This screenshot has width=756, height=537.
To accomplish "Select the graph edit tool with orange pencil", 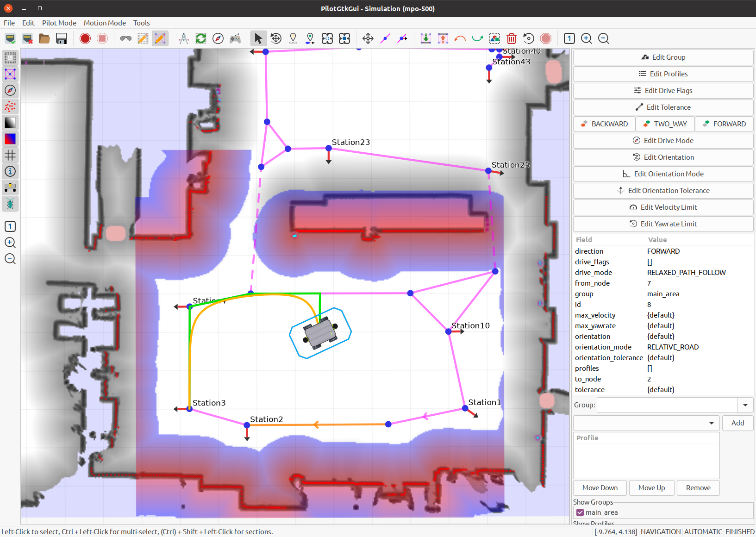I will pos(160,38).
